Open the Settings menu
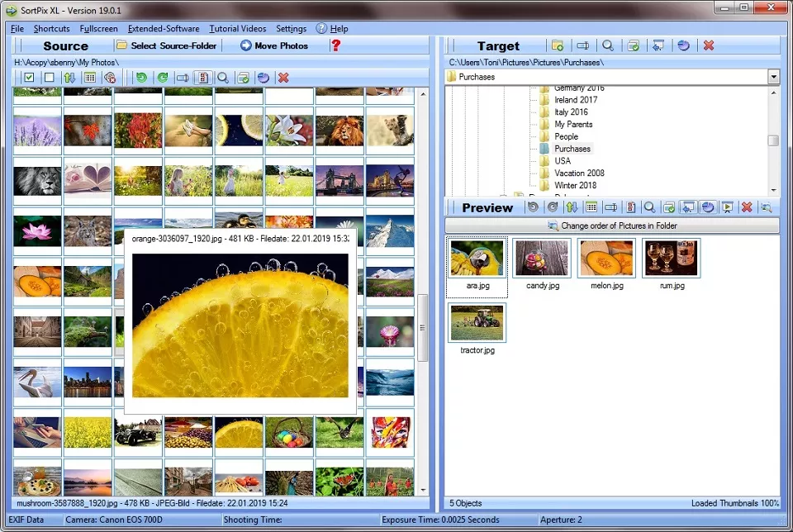This screenshot has width=793, height=532. pyautogui.click(x=291, y=29)
